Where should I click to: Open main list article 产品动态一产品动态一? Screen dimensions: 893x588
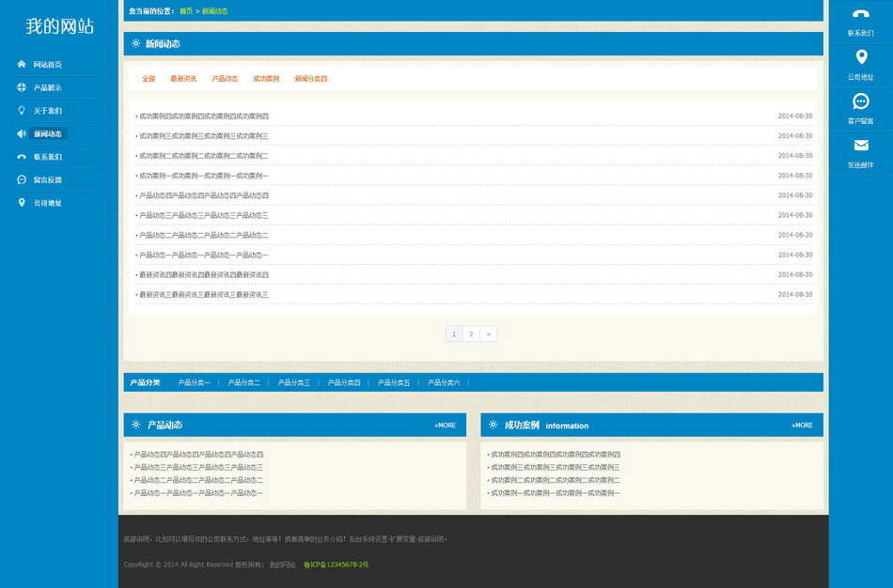204,255
